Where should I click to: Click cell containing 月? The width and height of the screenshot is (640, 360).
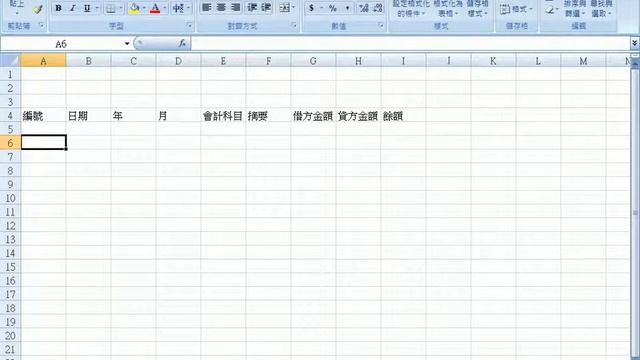click(x=178, y=116)
